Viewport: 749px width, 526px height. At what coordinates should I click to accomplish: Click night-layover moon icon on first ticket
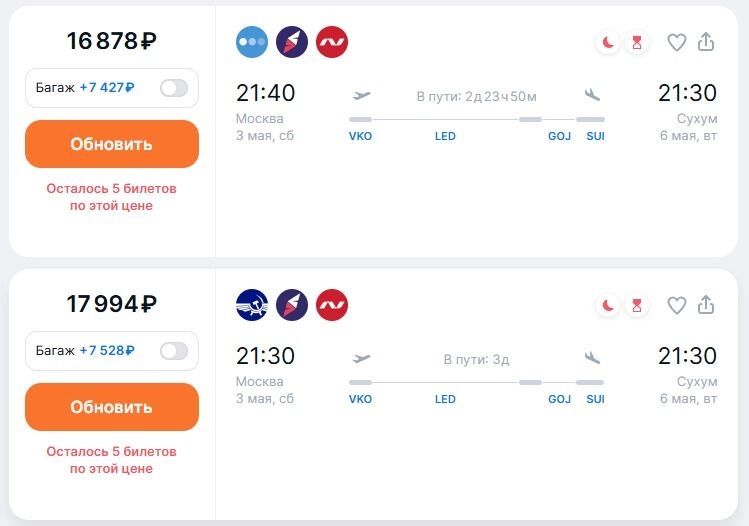tap(608, 43)
